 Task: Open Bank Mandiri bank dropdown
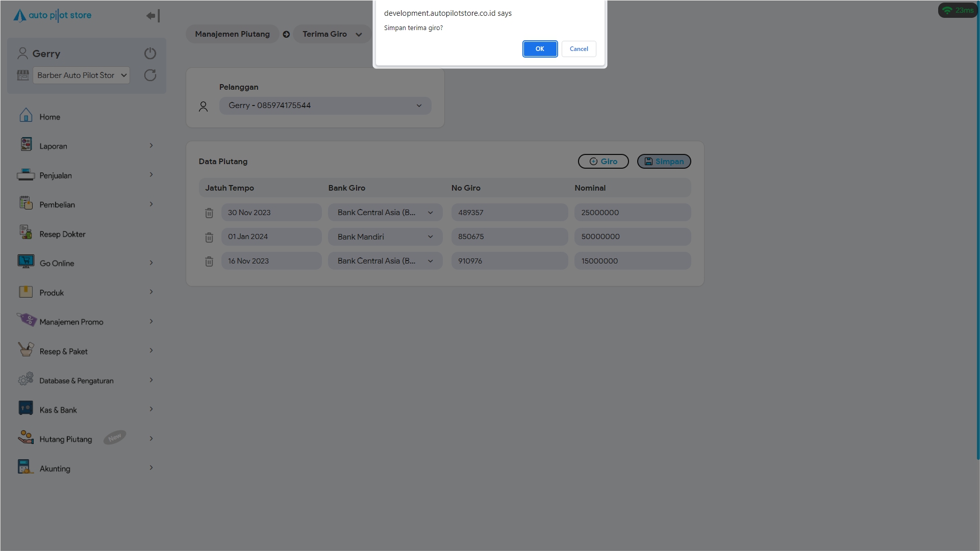pos(385,237)
